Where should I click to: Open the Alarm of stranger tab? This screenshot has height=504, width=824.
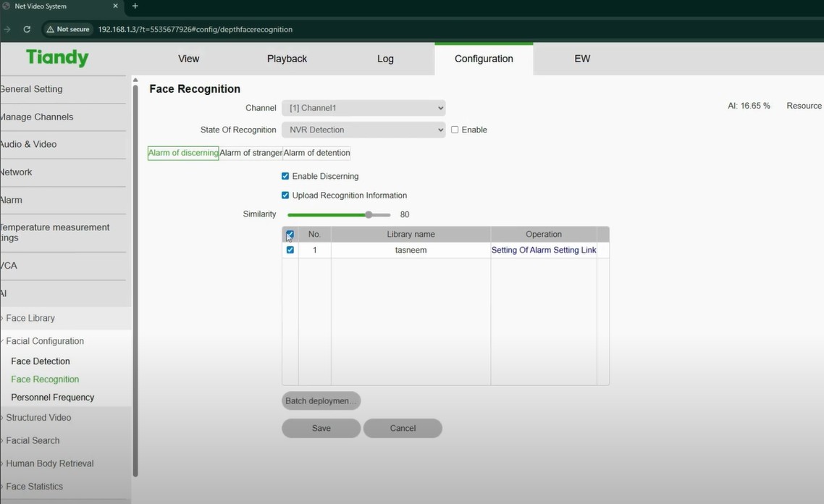point(251,153)
